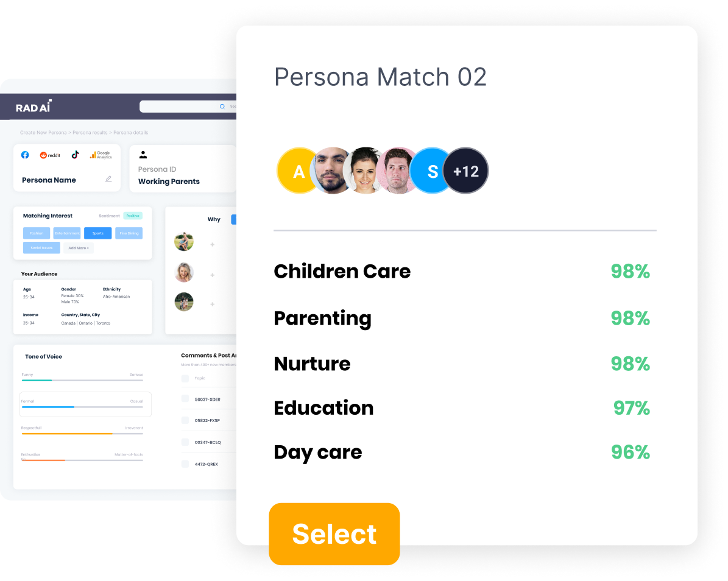Screen dimensions: 728x581
Task: Click the person icon above Persona ID
Action: click(143, 155)
